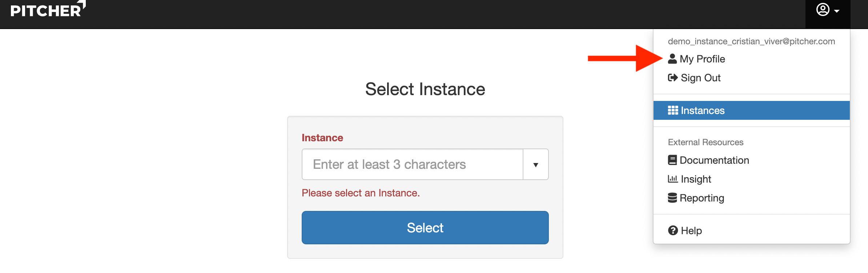
Task: Click the Help menu entry
Action: click(x=691, y=231)
